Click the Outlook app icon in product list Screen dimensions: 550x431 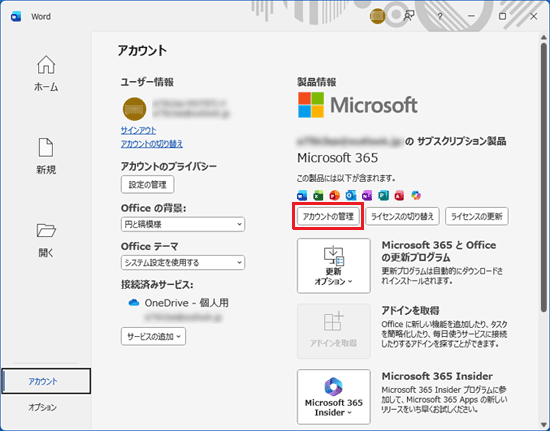(x=351, y=195)
